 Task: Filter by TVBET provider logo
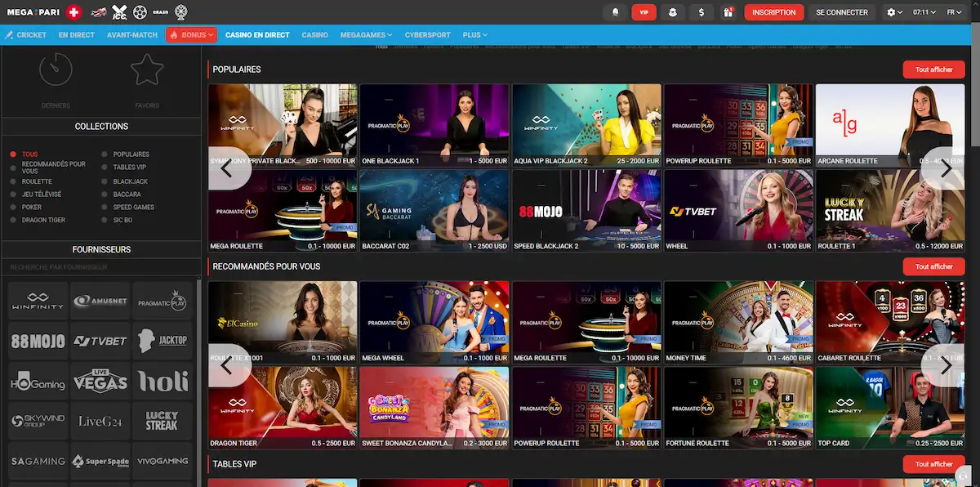point(100,341)
